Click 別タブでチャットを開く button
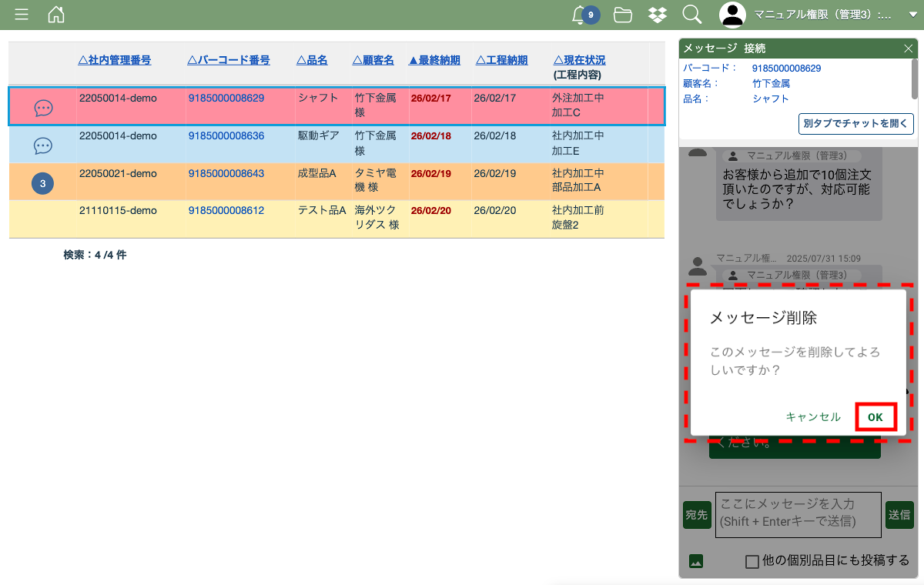This screenshot has width=924, height=585. [x=856, y=123]
